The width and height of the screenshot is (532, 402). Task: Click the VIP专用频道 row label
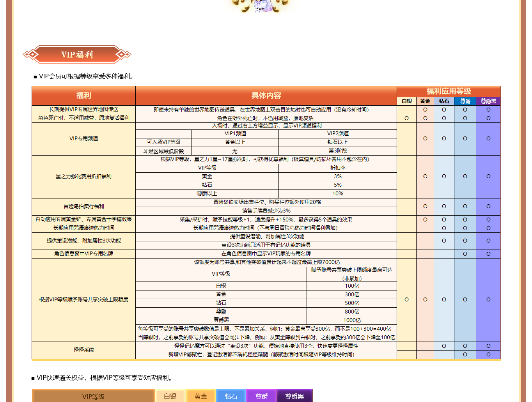coord(83,138)
